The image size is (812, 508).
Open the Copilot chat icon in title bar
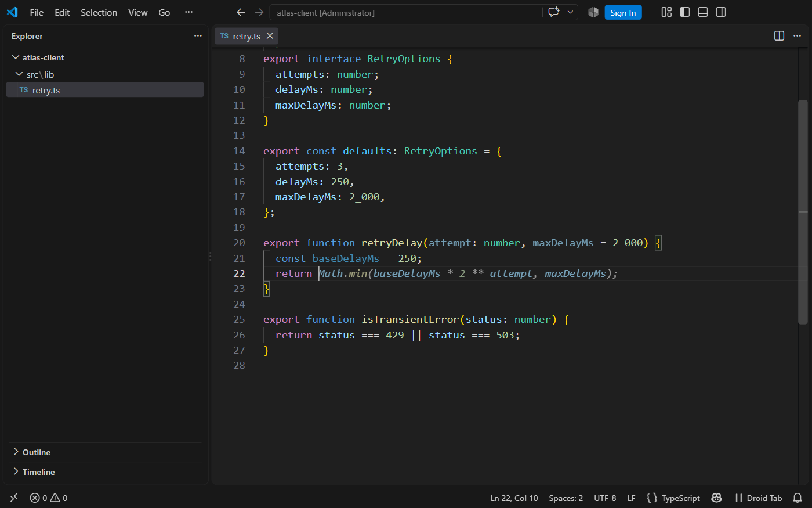(x=554, y=12)
